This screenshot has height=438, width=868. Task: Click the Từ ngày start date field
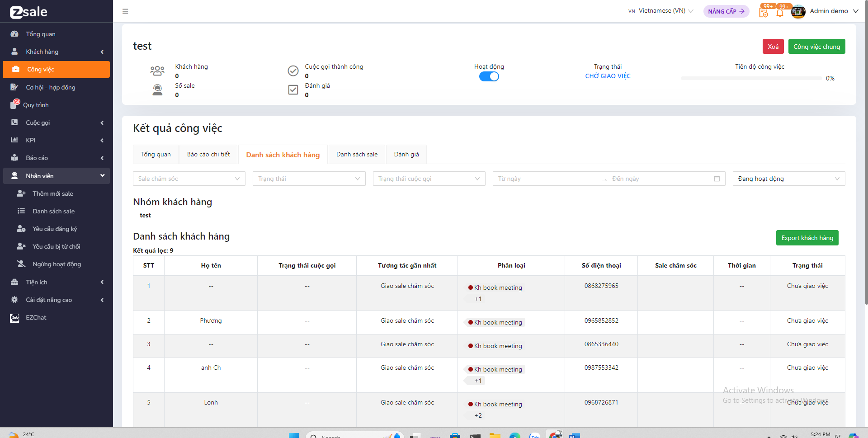coord(547,179)
